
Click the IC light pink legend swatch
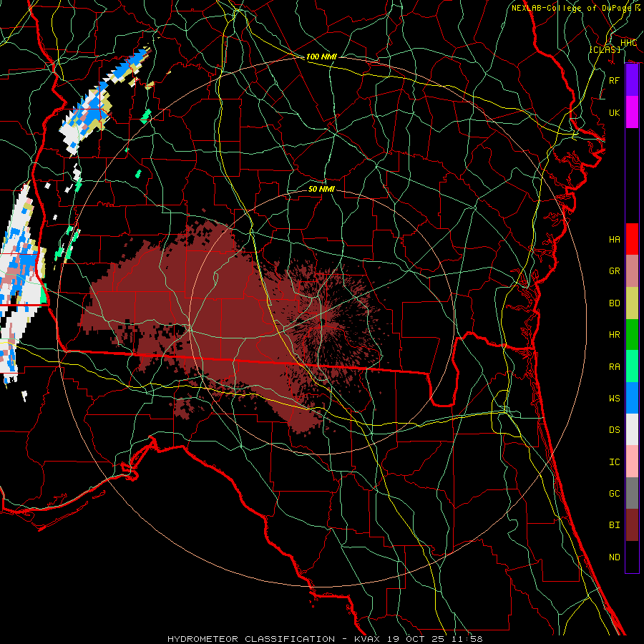point(632,462)
